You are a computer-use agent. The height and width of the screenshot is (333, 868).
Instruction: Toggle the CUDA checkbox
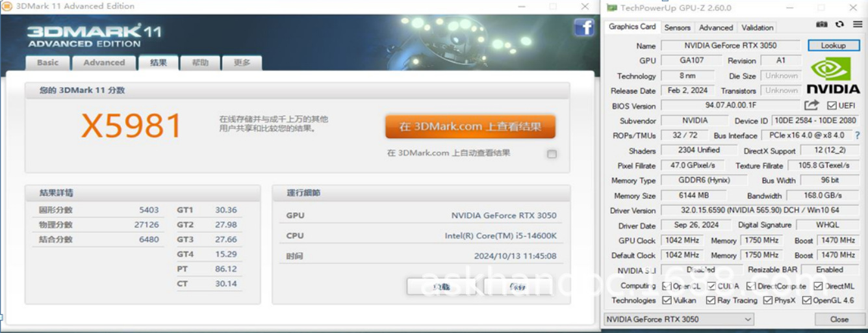(711, 286)
